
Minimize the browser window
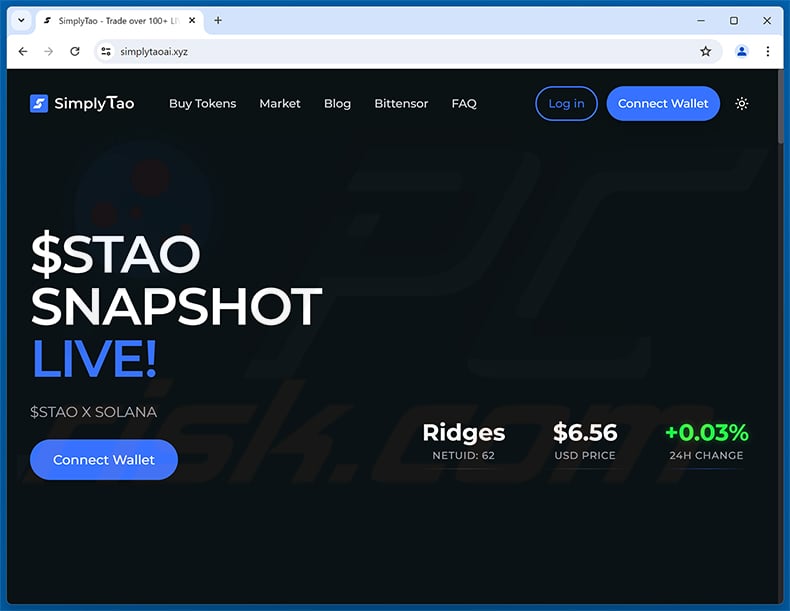coord(701,21)
